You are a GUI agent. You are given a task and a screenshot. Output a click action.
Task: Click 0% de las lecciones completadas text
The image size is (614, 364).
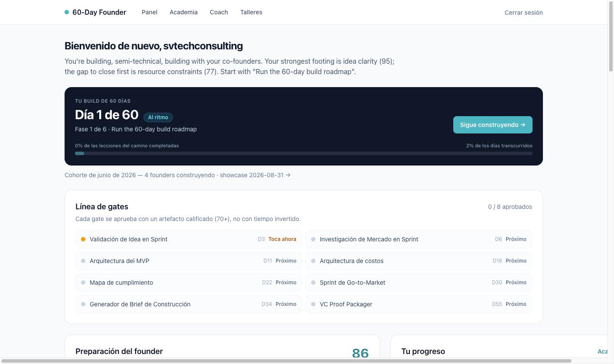[x=127, y=146]
